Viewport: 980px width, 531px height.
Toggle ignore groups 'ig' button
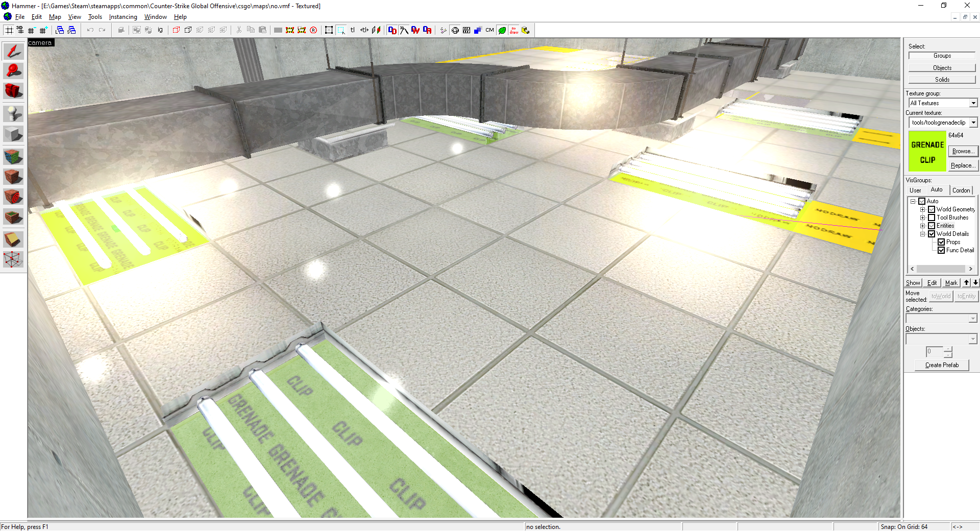coord(160,30)
